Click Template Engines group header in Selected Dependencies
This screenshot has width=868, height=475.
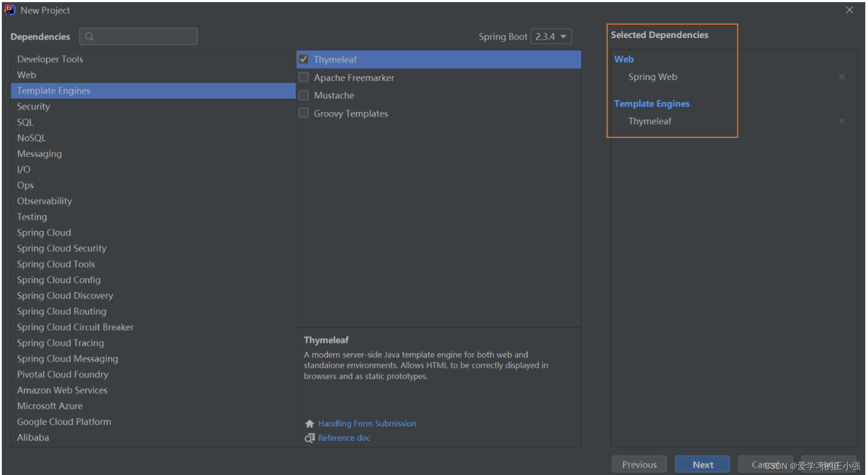click(651, 104)
